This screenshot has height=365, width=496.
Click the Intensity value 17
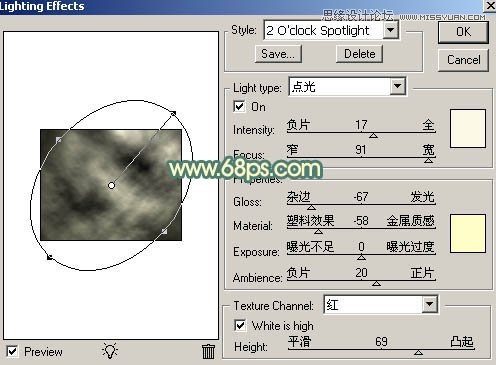361,125
